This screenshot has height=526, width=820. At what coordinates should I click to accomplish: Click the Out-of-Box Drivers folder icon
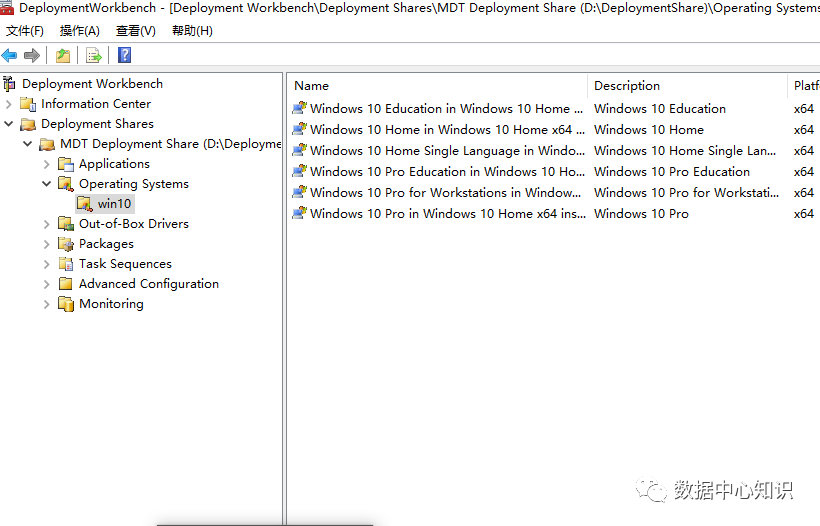coord(66,224)
